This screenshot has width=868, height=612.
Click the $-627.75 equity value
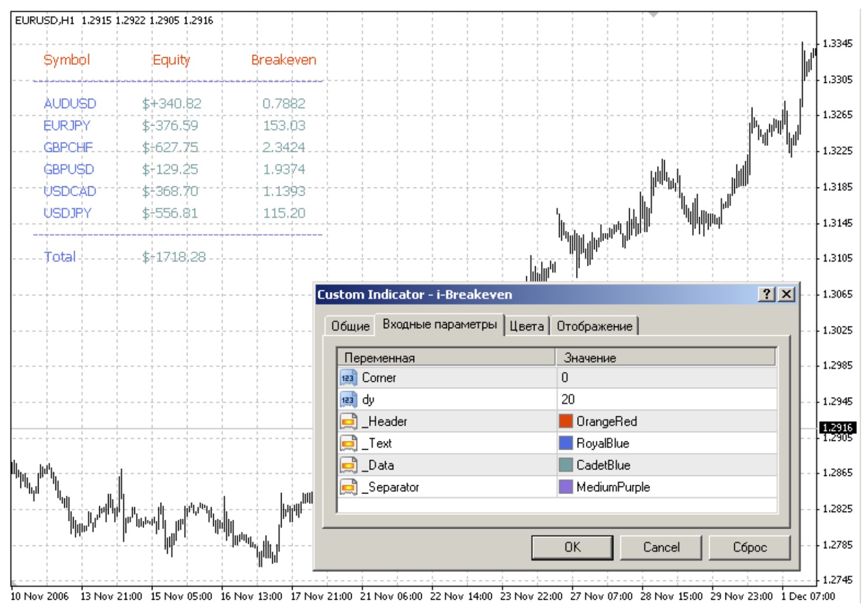pos(170,147)
